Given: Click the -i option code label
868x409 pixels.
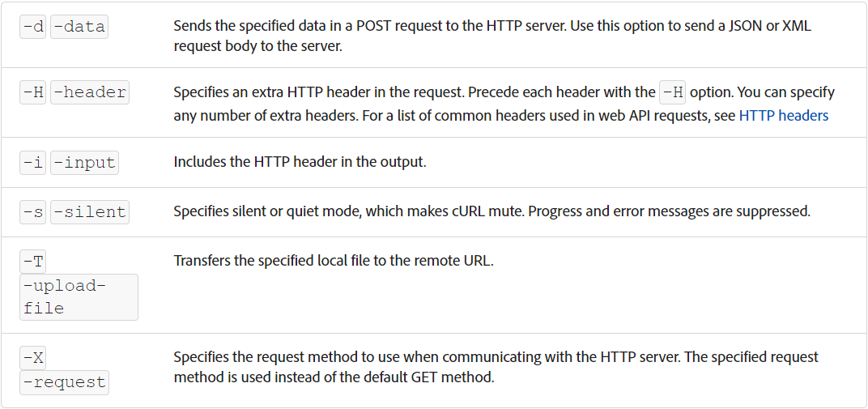Looking at the screenshot, I should [x=33, y=163].
